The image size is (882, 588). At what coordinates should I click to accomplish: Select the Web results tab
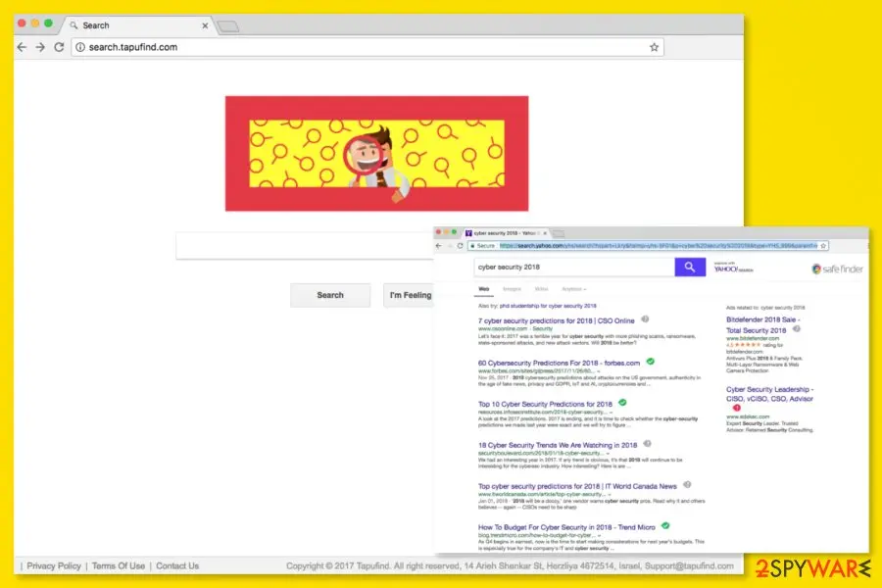pyautogui.click(x=484, y=289)
